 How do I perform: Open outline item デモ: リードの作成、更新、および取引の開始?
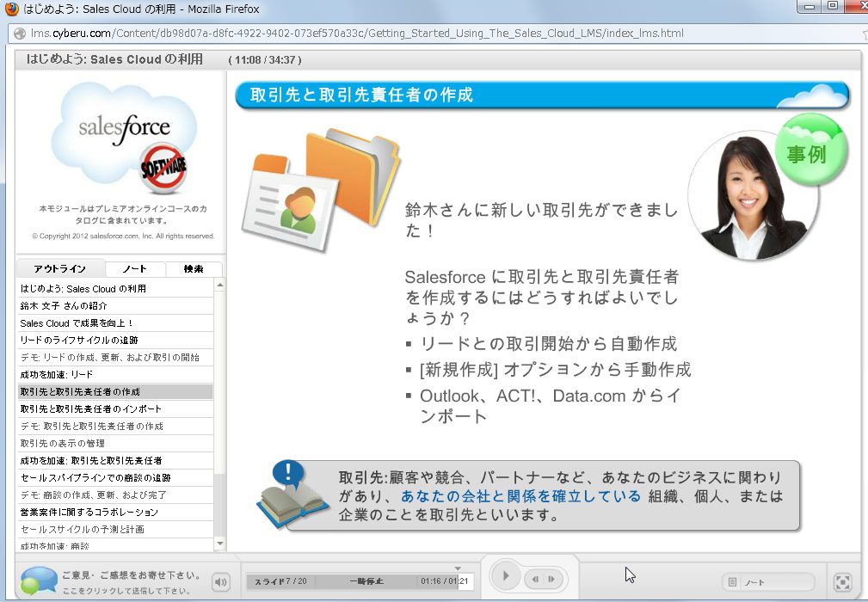115,358
